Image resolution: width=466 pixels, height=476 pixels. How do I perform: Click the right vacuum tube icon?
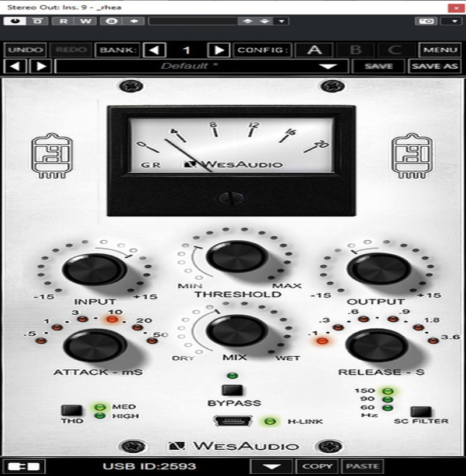click(x=412, y=155)
